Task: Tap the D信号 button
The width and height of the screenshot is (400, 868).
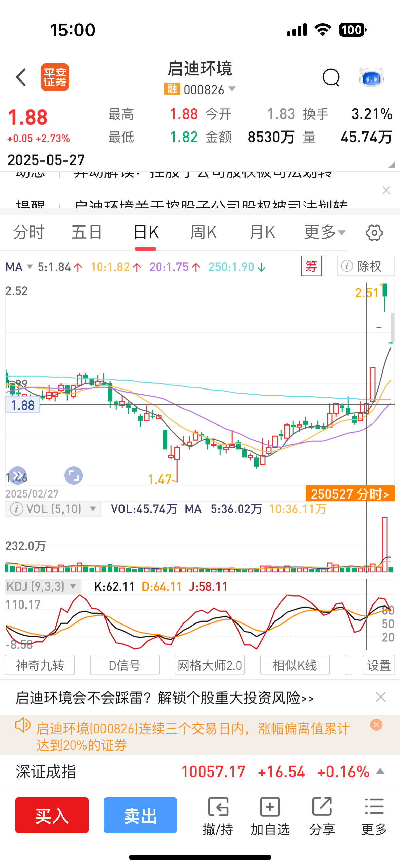Action: coord(125,665)
